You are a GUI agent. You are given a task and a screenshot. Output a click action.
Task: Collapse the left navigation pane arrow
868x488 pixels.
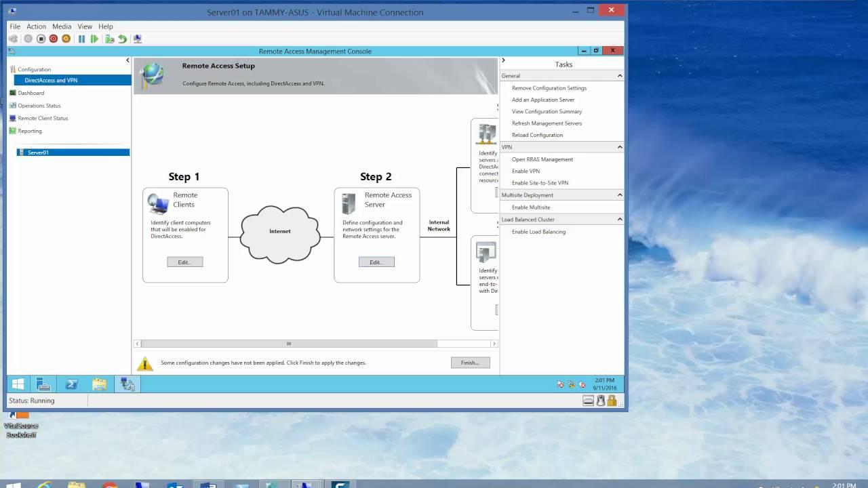coord(127,60)
